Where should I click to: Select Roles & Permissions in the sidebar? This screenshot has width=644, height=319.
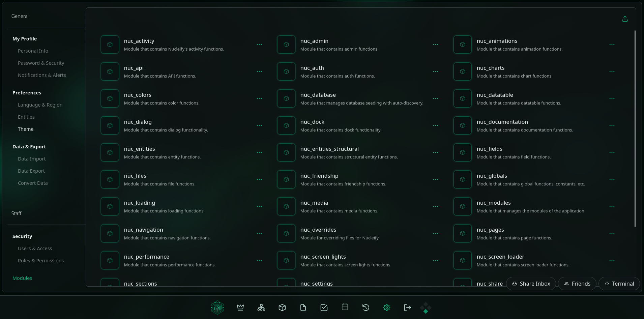(x=41, y=260)
